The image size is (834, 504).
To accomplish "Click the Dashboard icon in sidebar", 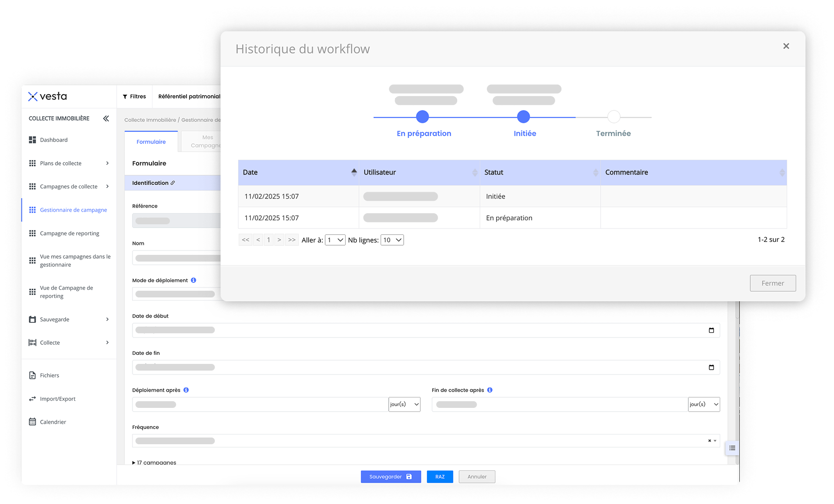I will coord(33,140).
